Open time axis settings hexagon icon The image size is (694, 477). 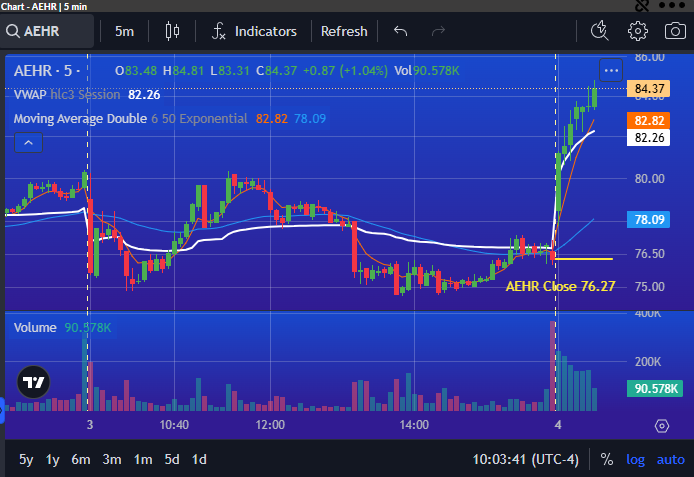tap(662, 426)
